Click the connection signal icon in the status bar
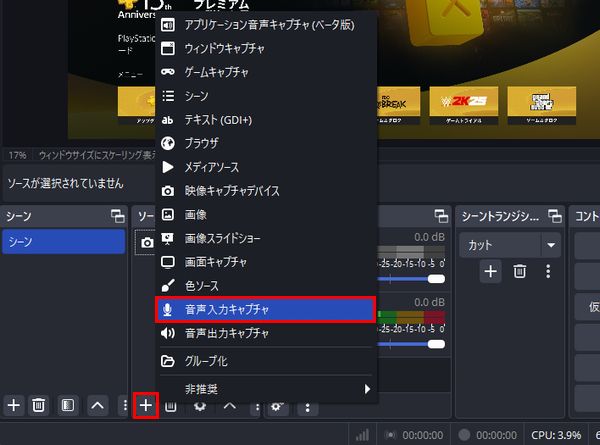The height and width of the screenshot is (445, 600). [x=362, y=435]
